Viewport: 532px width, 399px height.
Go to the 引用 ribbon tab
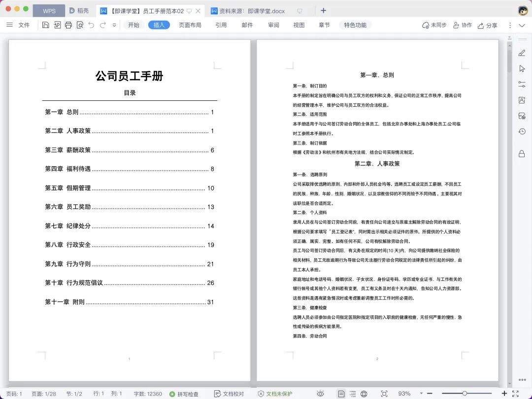click(221, 25)
